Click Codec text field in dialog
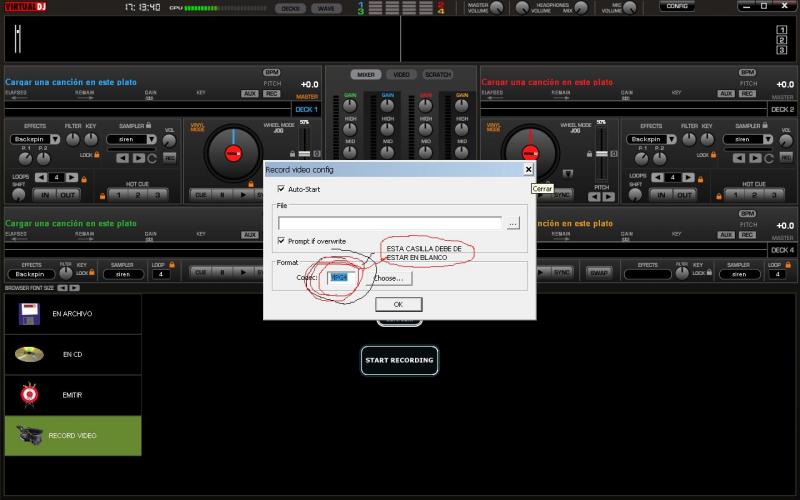The image size is (800, 500). (341, 278)
